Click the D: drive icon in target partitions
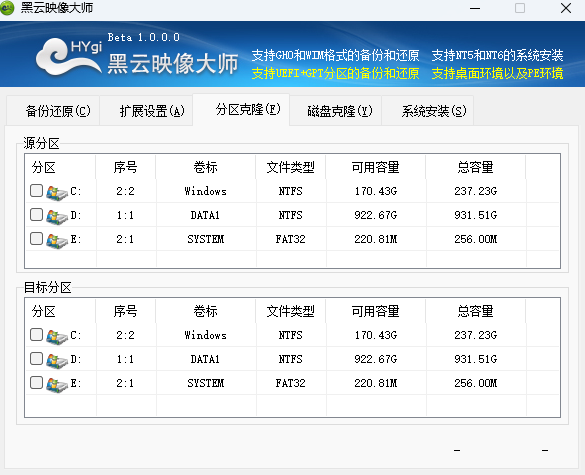This screenshot has height=475, width=585. [x=57, y=360]
